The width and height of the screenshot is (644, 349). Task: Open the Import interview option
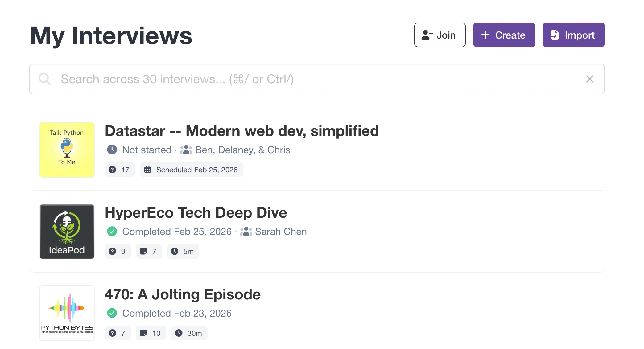pos(573,35)
